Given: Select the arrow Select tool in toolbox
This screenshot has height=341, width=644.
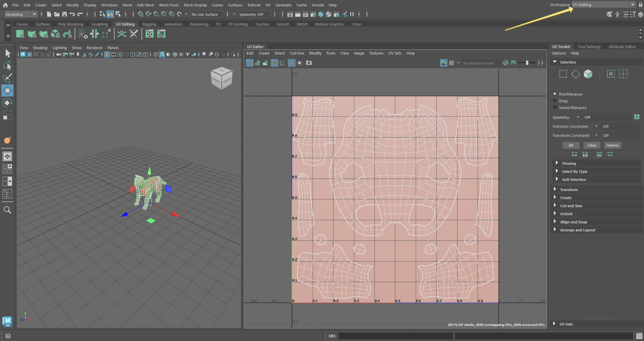Looking at the screenshot, I should pos(8,53).
